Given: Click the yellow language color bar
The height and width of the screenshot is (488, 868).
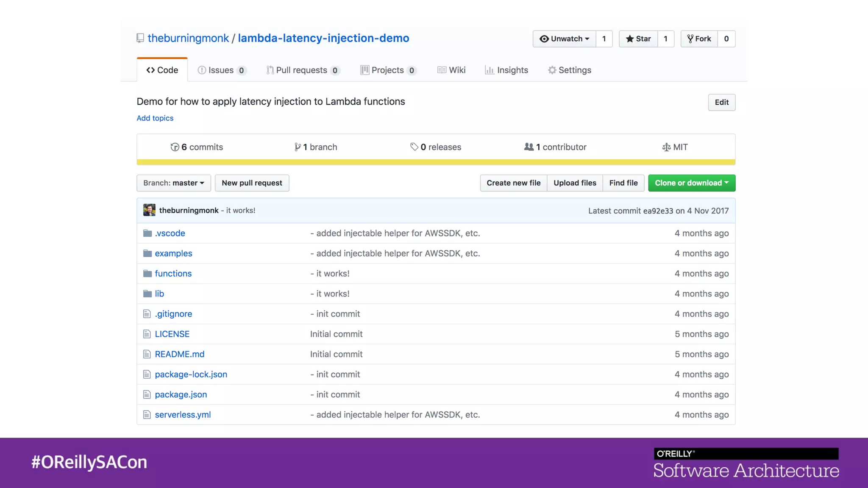Looking at the screenshot, I should click(x=436, y=162).
